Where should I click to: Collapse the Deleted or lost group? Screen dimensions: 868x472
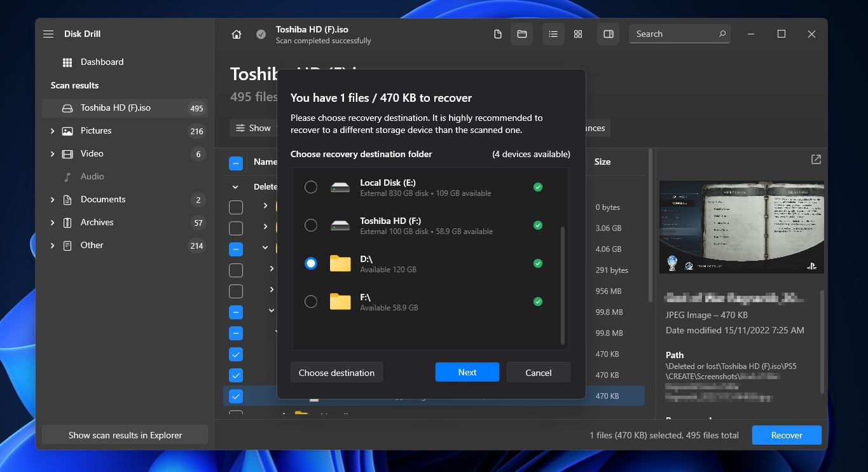tap(236, 187)
